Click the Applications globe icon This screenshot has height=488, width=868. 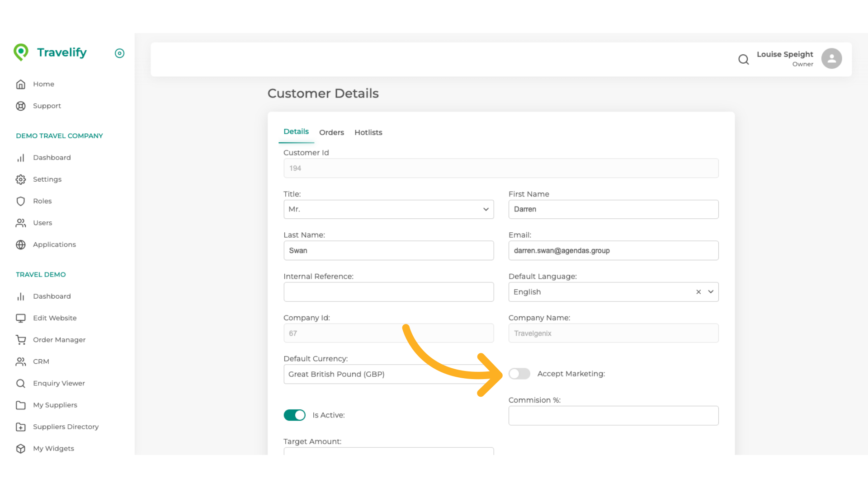[x=21, y=244]
